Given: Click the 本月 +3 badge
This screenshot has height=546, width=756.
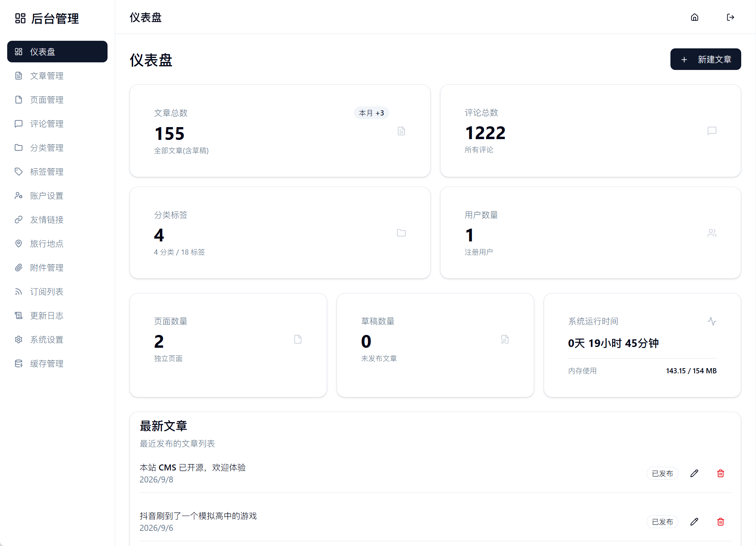Looking at the screenshot, I should 371,113.
